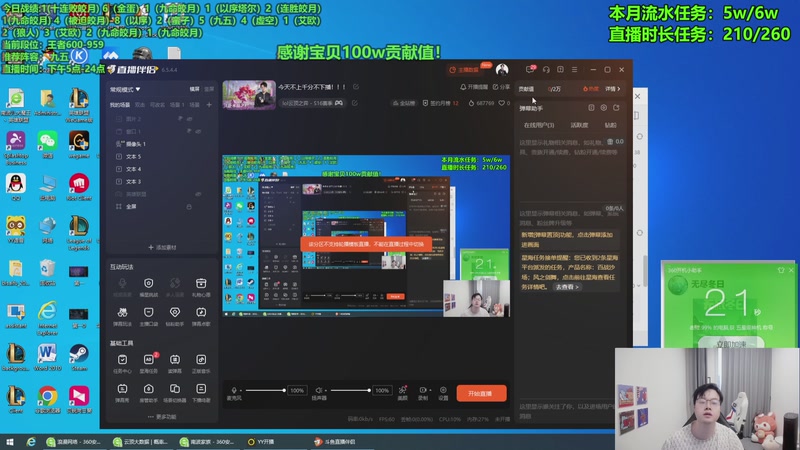This screenshot has height=450, width=800.
Task: Open the Google Chrome desktop shortcut
Action: pos(47,399)
